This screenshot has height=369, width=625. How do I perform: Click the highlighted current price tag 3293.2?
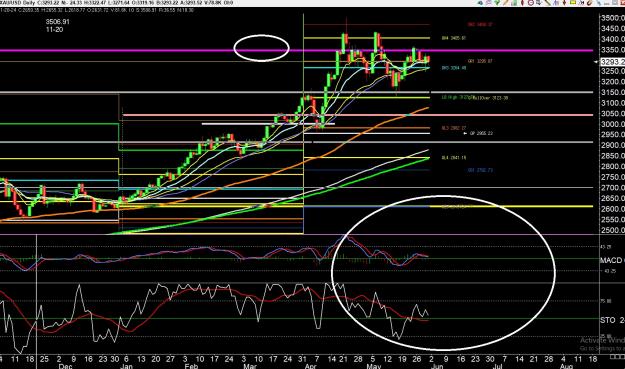click(613, 62)
